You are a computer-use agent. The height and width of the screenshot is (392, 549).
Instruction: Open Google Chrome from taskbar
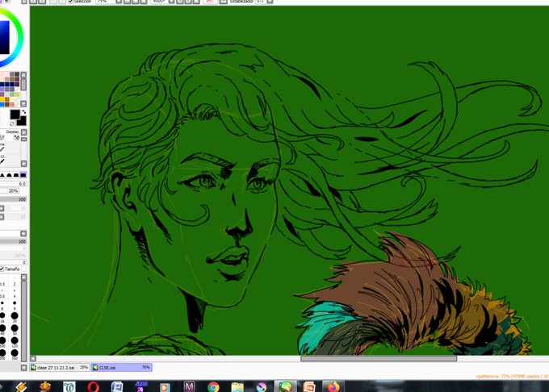(213, 386)
